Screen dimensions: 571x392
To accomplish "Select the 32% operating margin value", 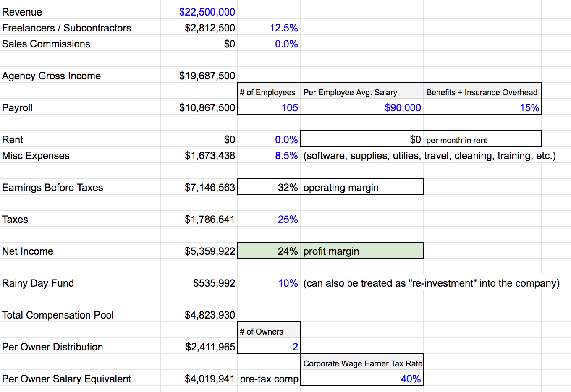I will coord(288,188).
